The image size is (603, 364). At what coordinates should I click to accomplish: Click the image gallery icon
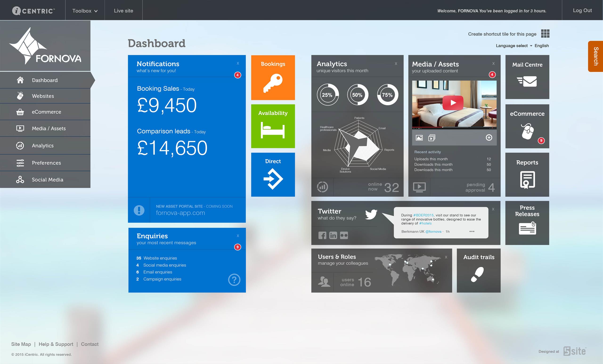[x=419, y=138]
